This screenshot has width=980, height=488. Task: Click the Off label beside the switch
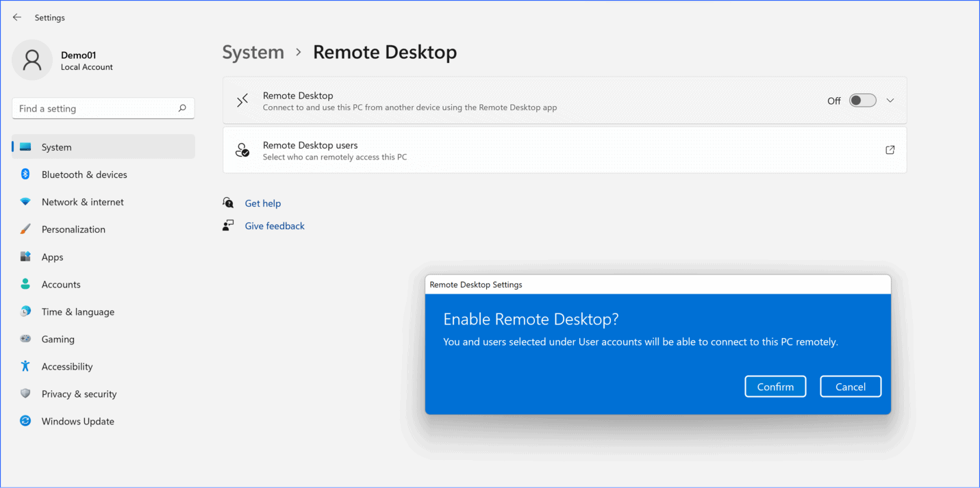pos(834,101)
